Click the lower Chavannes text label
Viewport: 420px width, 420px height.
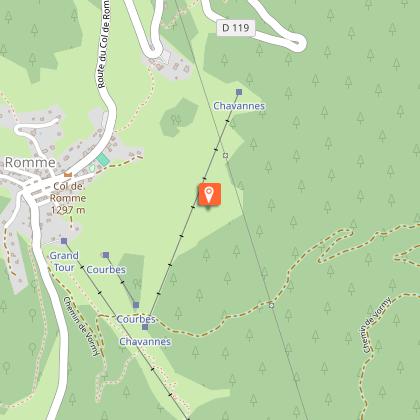pos(145,342)
